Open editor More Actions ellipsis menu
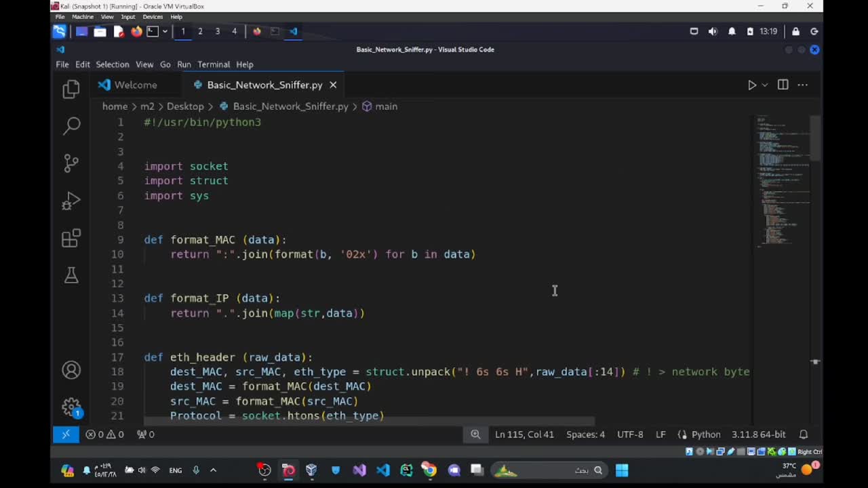The height and width of the screenshot is (488, 868). pos(803,85)
